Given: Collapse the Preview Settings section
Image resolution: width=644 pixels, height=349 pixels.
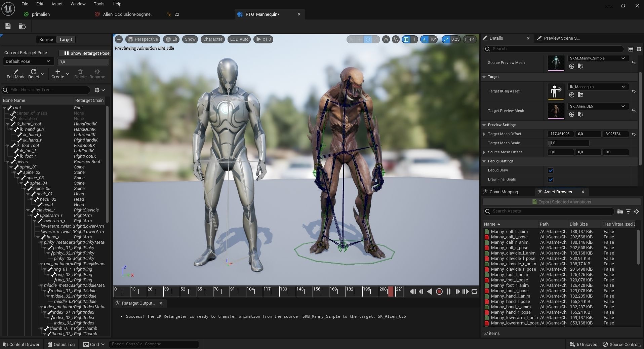Looking at the screenshot, I should 484,125.
